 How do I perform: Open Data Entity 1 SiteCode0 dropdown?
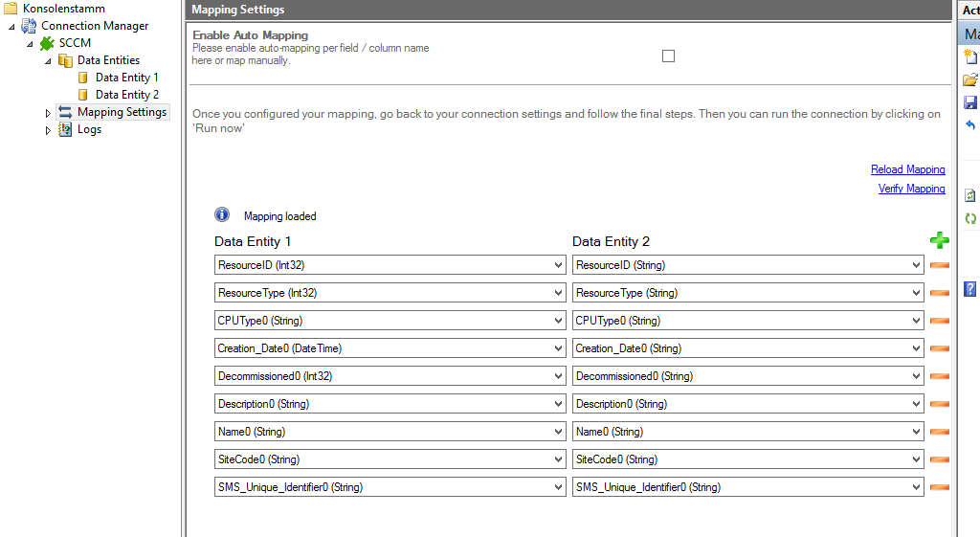click(558, 459)
